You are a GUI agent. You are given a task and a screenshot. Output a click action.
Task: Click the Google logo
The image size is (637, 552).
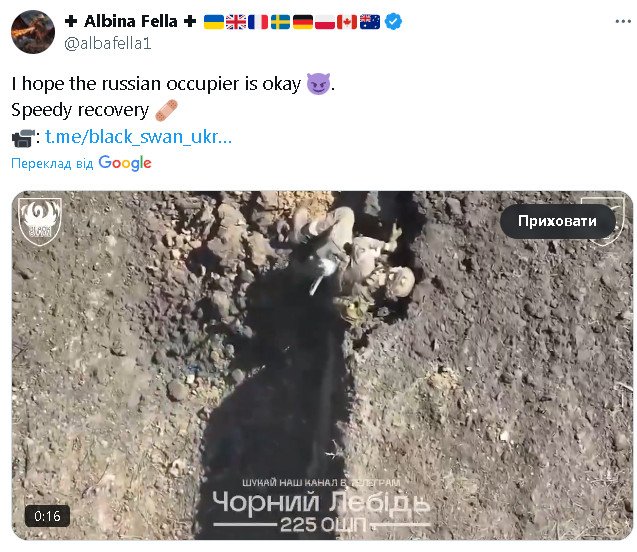(125, 163)
